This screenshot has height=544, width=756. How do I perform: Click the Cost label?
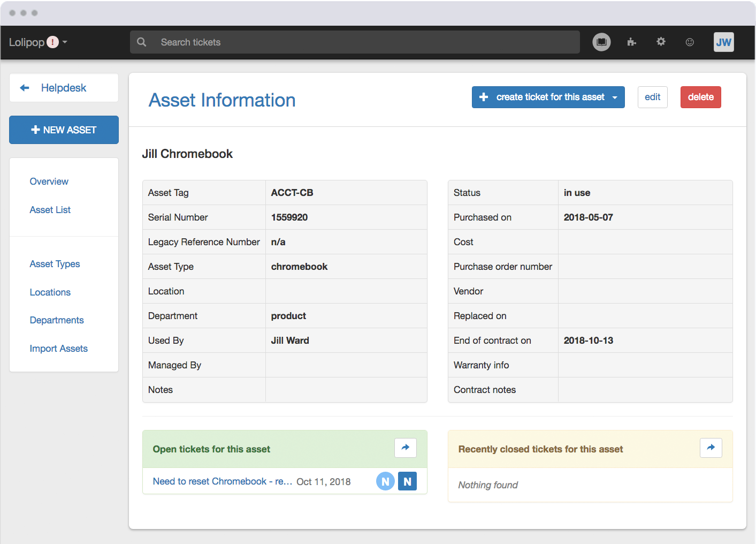463,242
